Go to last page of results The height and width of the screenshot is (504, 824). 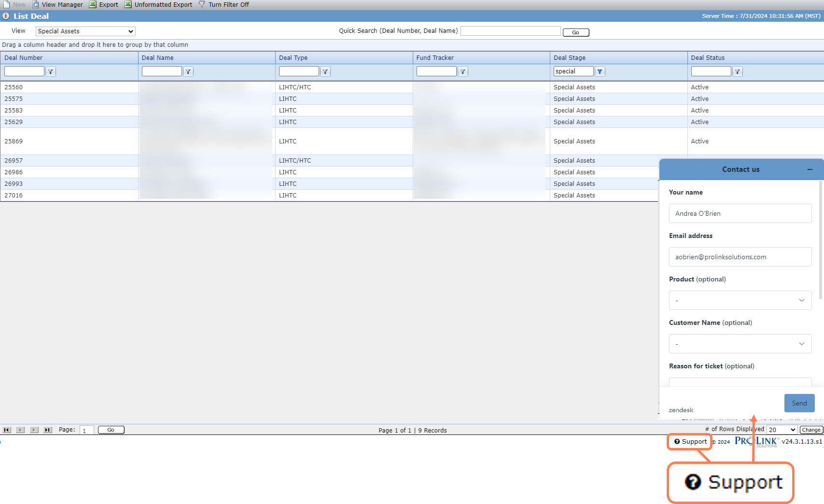click(x=48, y=430)
